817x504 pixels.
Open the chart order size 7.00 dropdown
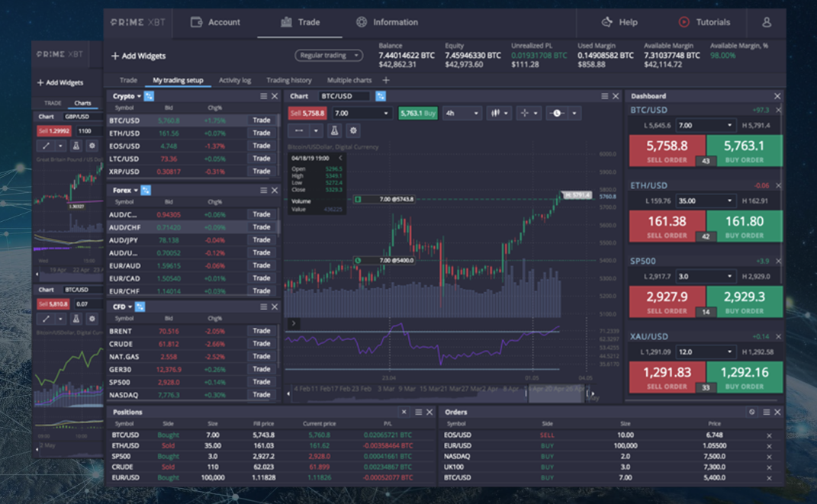tap(362, 113)
